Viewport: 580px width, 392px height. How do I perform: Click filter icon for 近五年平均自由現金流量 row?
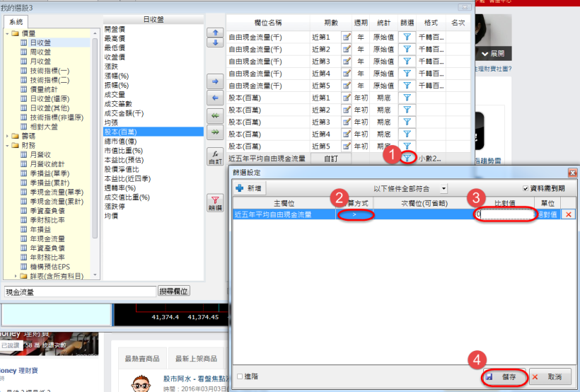tap(407, 158)
